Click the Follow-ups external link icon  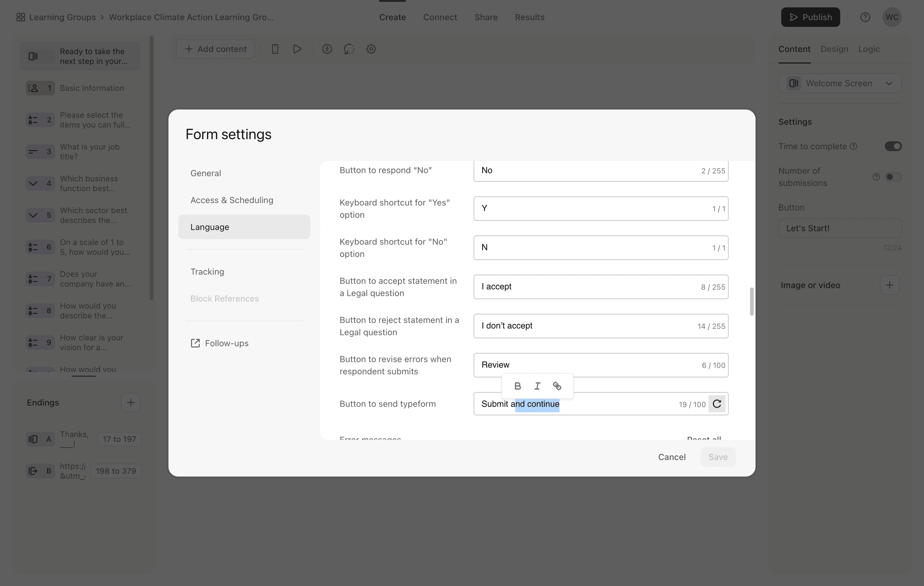(195, 343)
